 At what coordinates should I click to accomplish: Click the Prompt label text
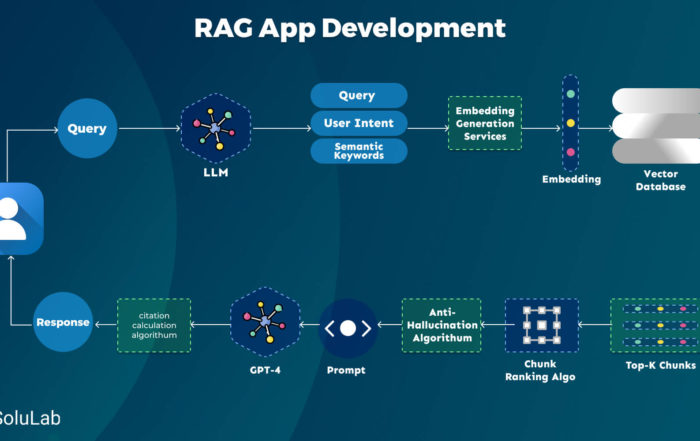click(x=346, y=370)
